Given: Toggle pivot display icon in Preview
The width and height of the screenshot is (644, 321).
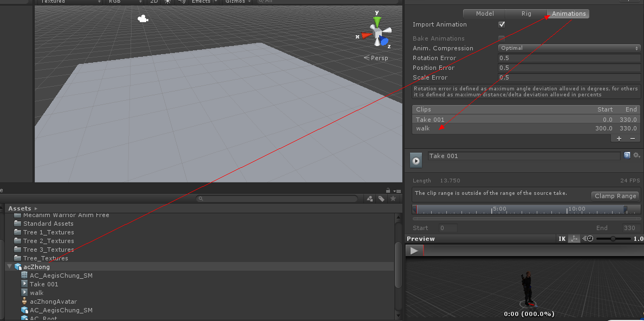Looking at the screenshot, I should [x=574, y=239].
